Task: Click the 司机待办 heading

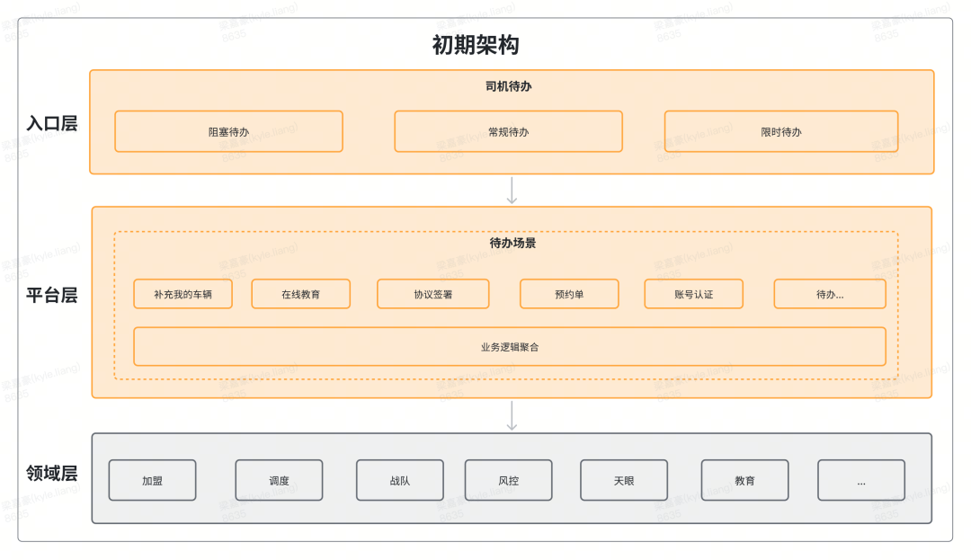Action: 508,86
